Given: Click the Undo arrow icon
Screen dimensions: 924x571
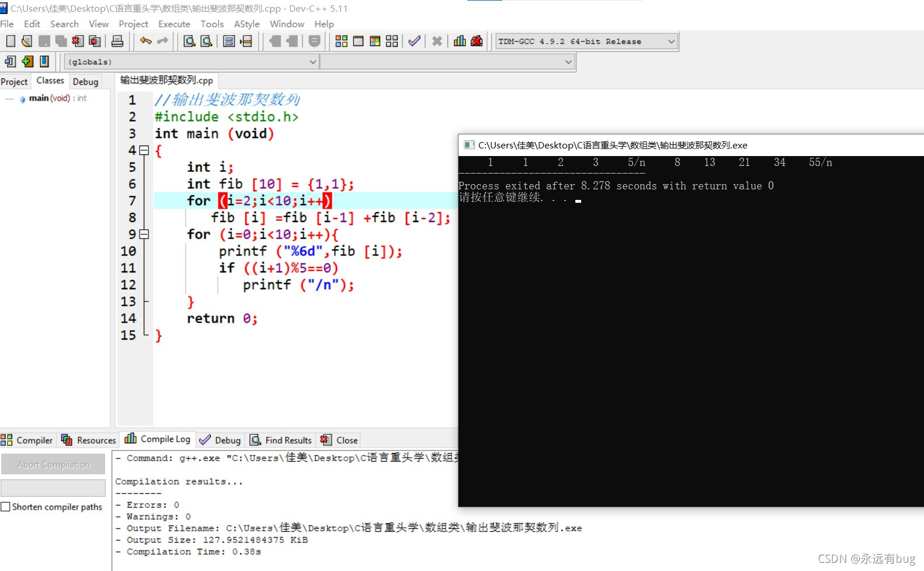Looking at the screenshot, I should click(x=146, y=41).
